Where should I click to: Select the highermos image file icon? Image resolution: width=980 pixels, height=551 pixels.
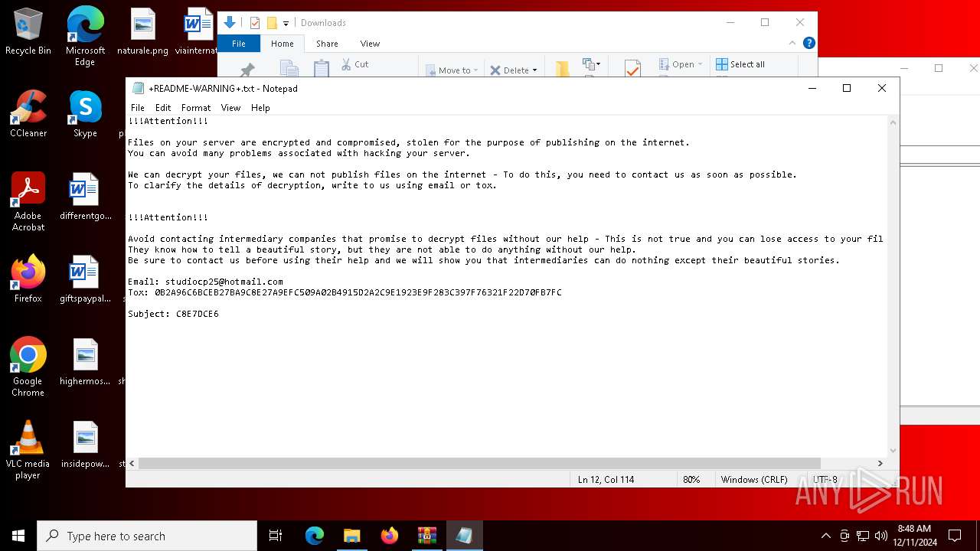pyautogui.click(x=85, y=362)
